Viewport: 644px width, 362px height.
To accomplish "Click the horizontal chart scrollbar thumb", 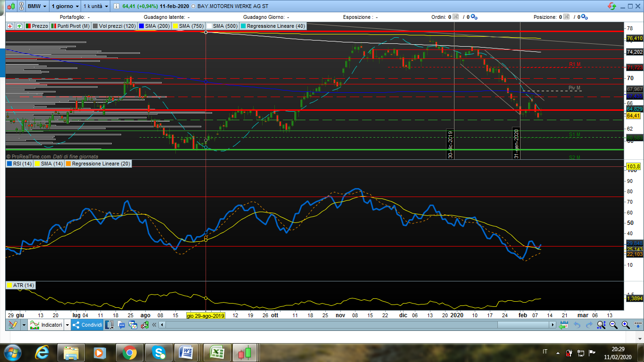I will (x=522, y=325).
